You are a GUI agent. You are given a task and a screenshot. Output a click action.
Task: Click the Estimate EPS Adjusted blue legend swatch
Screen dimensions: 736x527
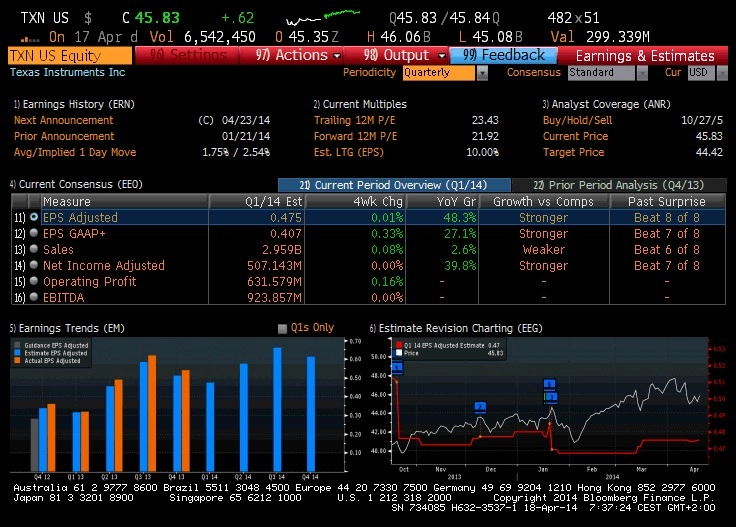(x=17, y=353)
